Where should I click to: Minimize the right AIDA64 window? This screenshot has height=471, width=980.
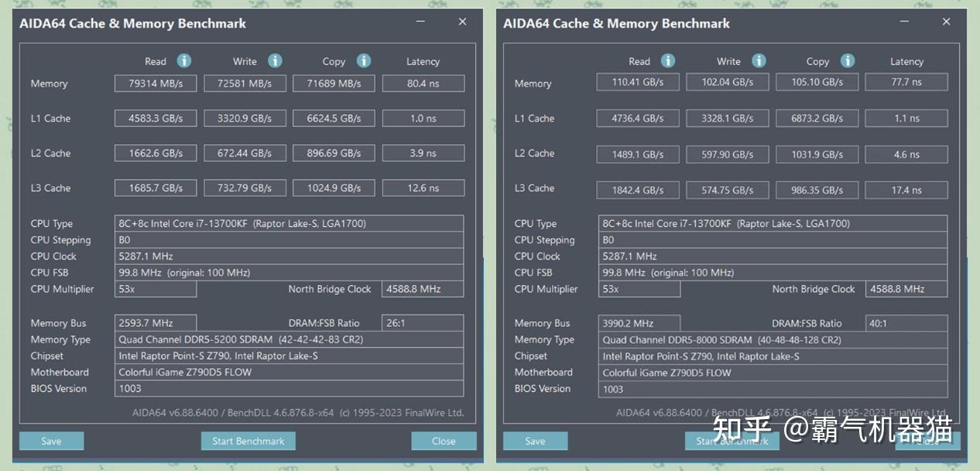[904, 22]
